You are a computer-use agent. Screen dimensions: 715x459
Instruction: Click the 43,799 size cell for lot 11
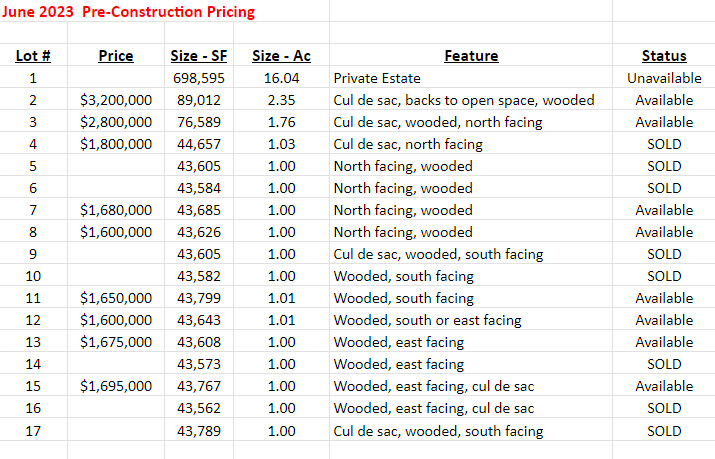tap(200, 298)
